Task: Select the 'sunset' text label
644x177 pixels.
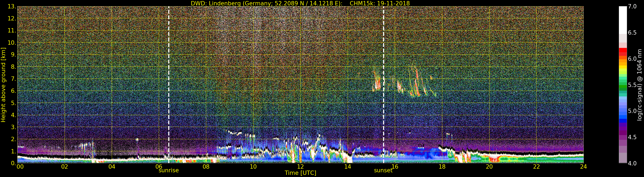Action: pos(383,171)
